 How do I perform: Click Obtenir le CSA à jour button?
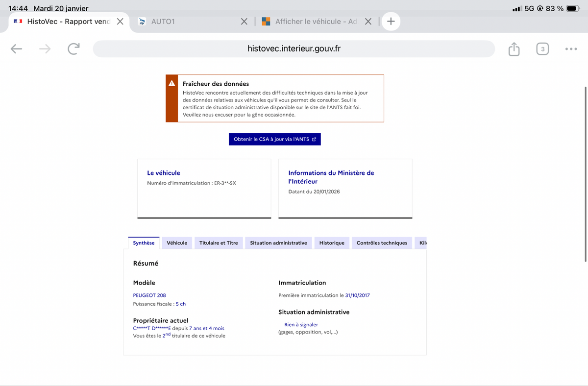(274, 139)
